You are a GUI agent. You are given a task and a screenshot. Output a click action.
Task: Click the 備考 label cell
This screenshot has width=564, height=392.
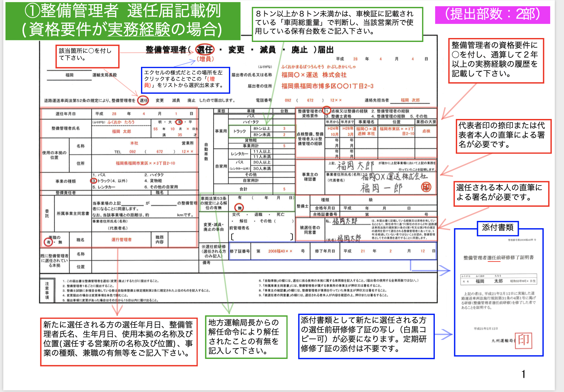point(206,263)
